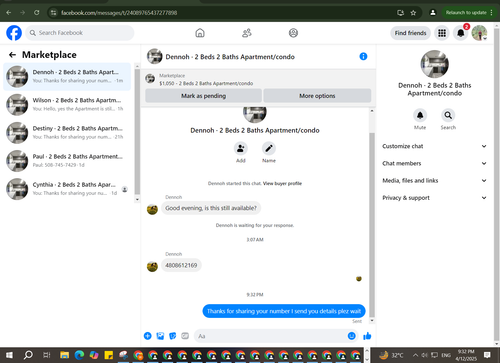Image resolution: width=500 pixels, height=363 pixels.
Task: Open Microsoft Edge from taskbar
Action: click(79, 355)
